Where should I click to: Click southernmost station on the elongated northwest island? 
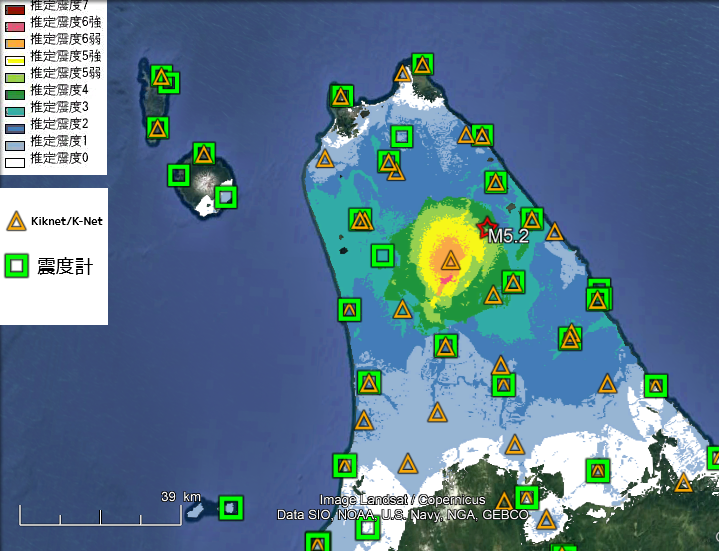(x=157, y=128)
